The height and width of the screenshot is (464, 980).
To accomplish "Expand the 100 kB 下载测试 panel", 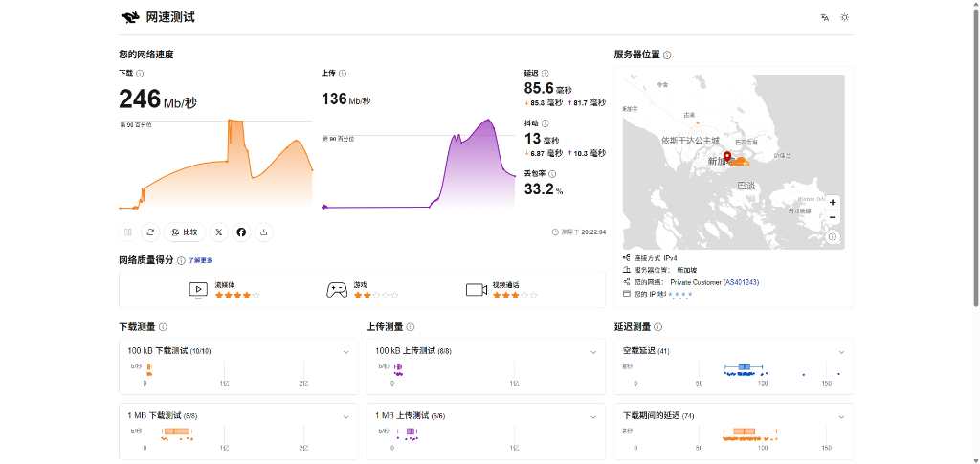I will click(345, 352).
